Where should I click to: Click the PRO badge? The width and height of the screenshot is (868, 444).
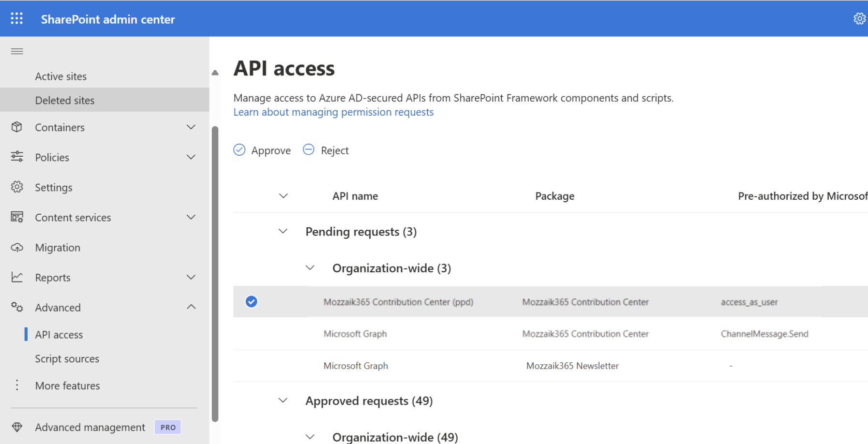[x=168, y=427]
